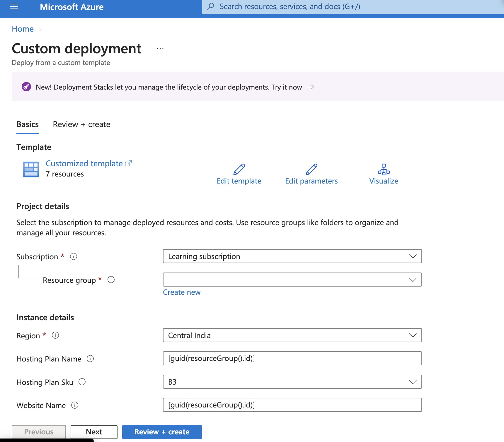Show info tooltip for Region
Viewport: 504px width, 442px height.
pos(55,335)
